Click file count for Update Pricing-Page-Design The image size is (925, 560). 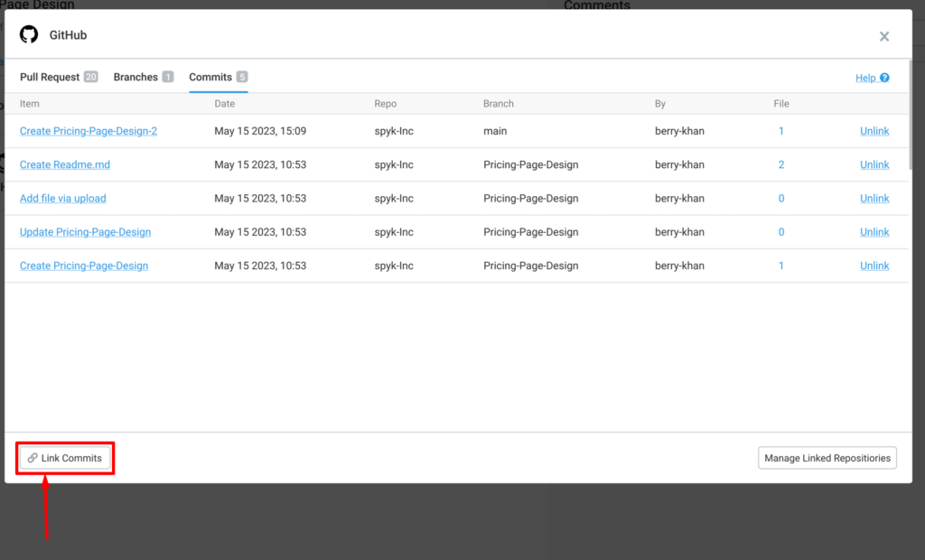pyautogui.click(x=781, y=232)
